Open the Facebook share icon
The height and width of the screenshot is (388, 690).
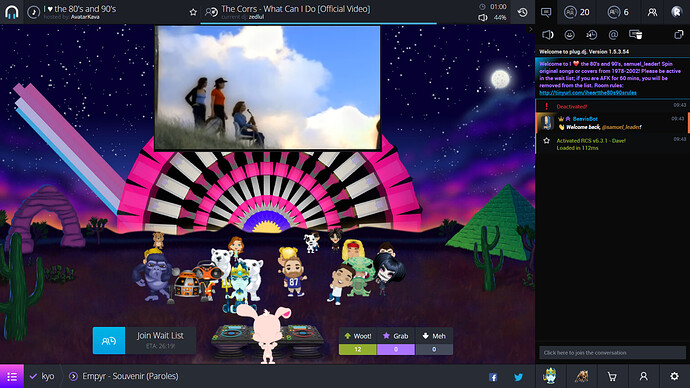pos(493,377)
